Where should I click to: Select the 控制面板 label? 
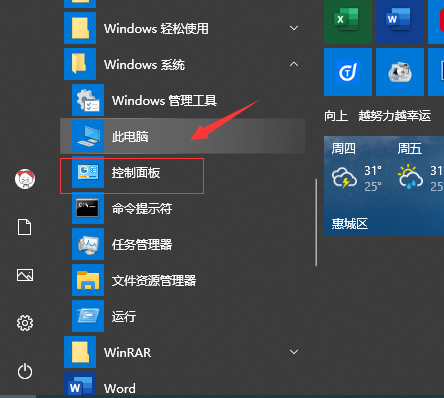[x=136, y=172]
